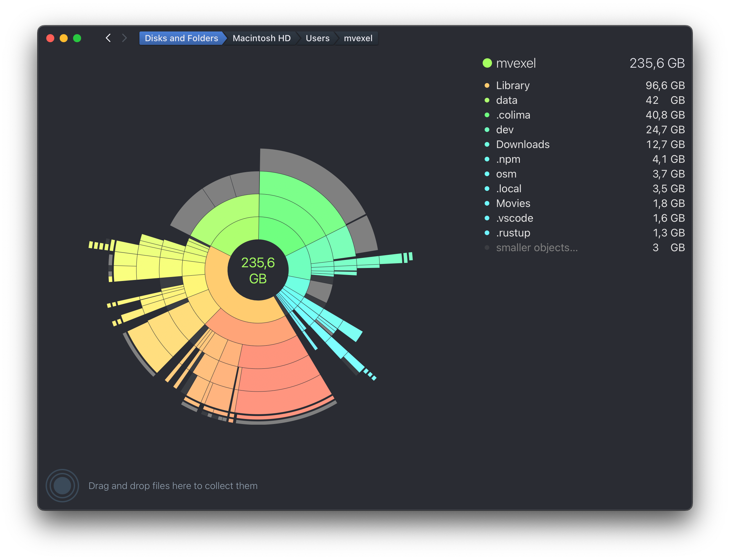Select Disks and Folders breadcrumb
The height and width of the screenshot is (560, 730).
[181, 38]
